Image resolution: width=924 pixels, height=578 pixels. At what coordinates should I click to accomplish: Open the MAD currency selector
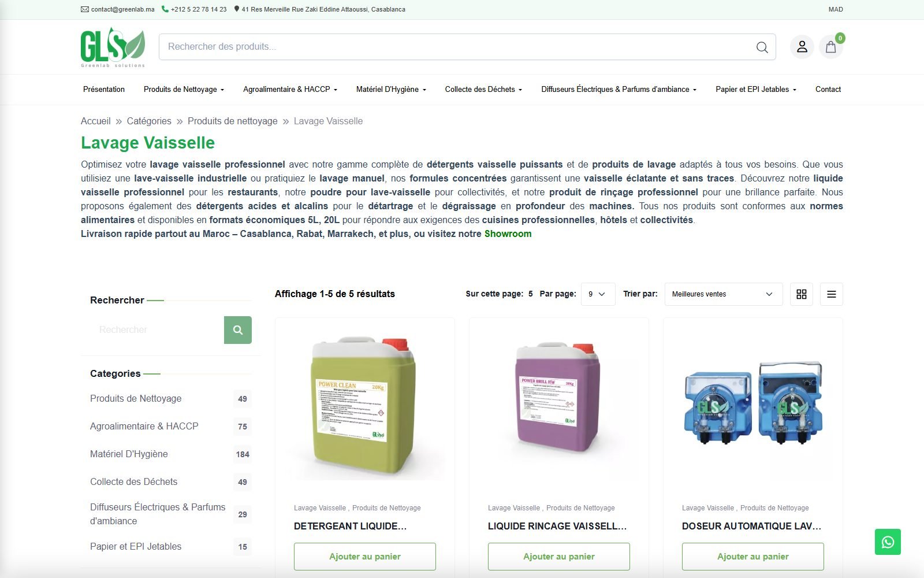tap(836, 9)
